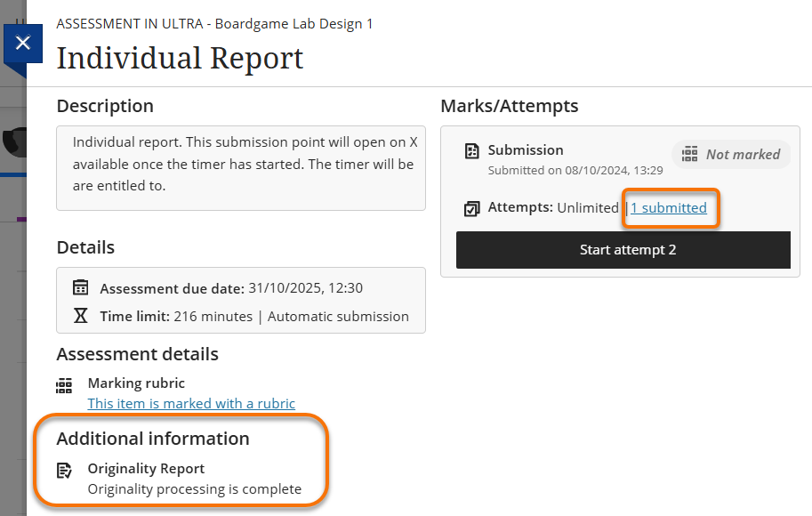
Task: Close the Individual Report panel
Action: pos(23,43)
